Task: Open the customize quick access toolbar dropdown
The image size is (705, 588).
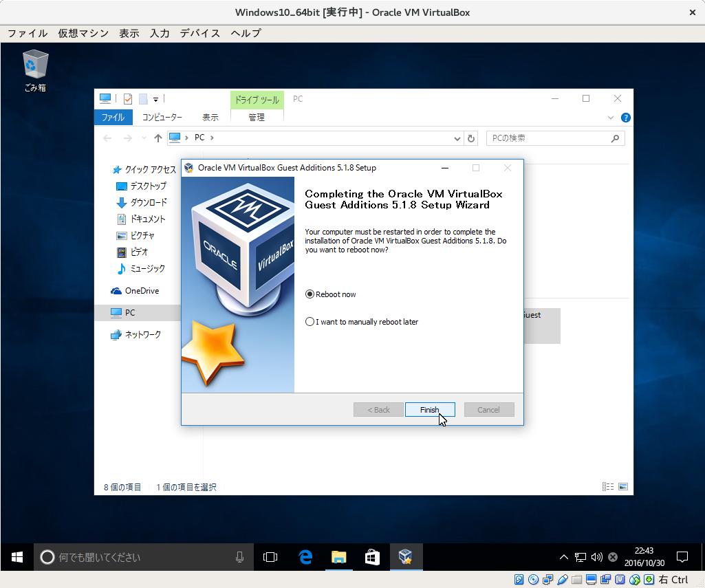Action: (x=155, y=99)
